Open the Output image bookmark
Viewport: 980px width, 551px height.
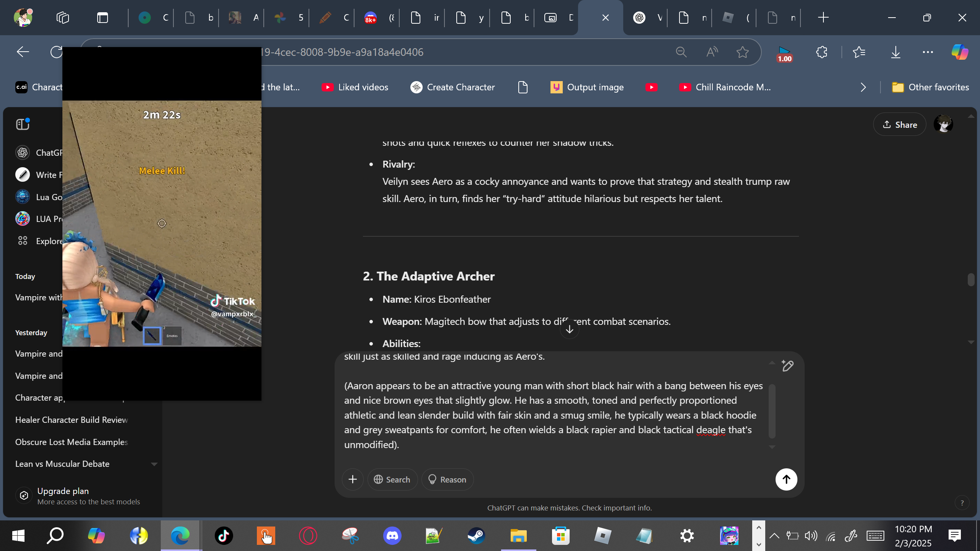(x=587, y=87)
